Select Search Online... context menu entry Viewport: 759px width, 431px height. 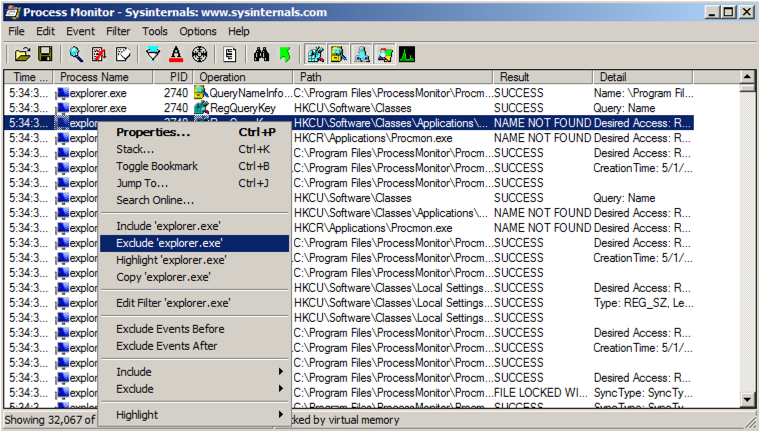pyautogui.click(x=195, y=200)
